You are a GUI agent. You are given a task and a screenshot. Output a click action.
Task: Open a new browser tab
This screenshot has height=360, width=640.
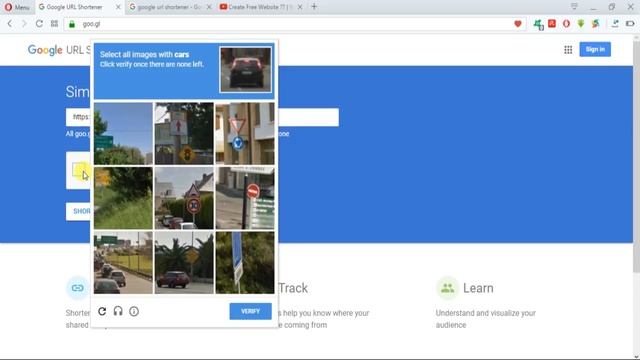click(314, 7)
